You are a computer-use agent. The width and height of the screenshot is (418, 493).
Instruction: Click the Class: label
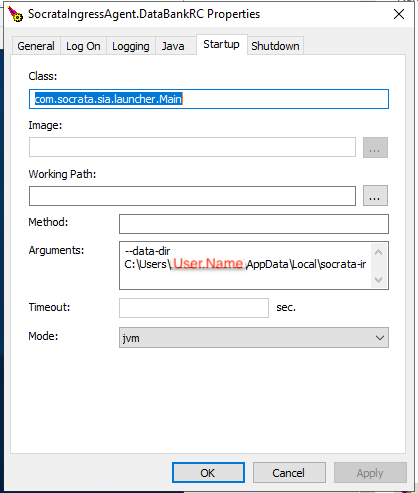pyautogui.click(x=43, y=76)
